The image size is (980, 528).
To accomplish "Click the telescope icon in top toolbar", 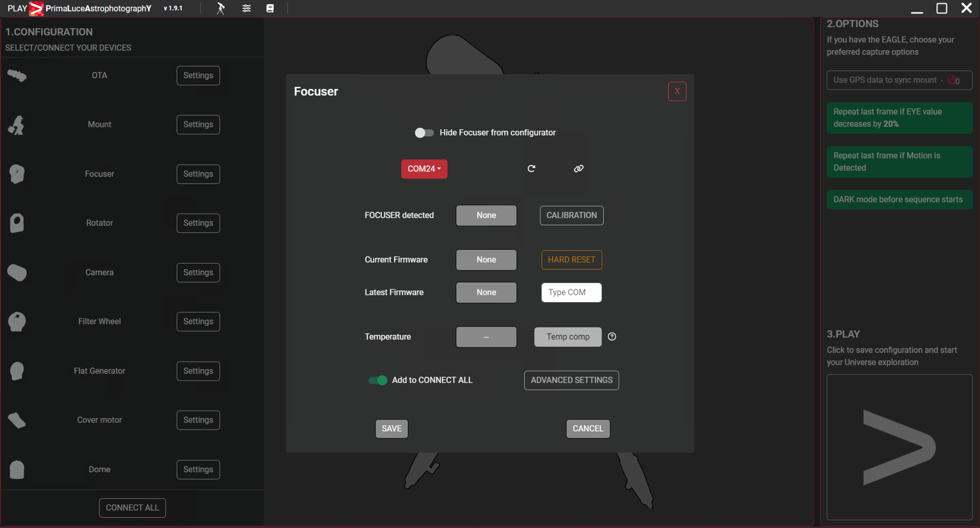I will tap(220, 8).
